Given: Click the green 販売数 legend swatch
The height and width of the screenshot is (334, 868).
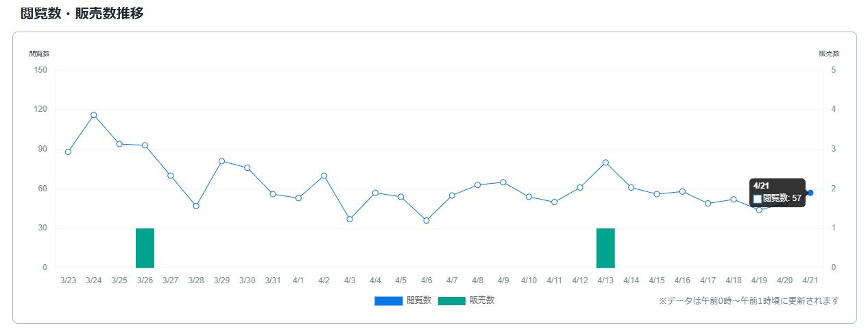Looking at the screenshot, I should pos(451,300).
